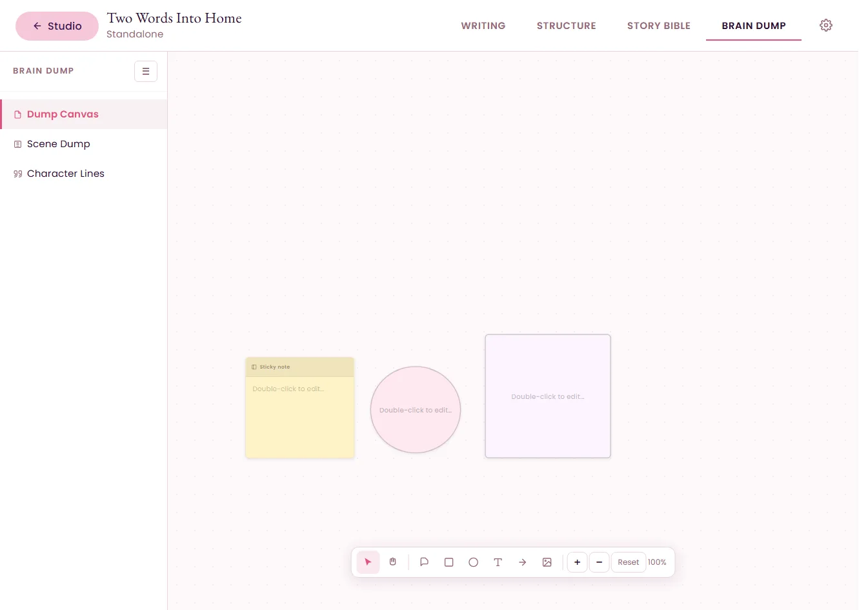Zoom in with the plus button
This screenshot has height=610, width=868.
pyautogui.click(x=577, y=562)
